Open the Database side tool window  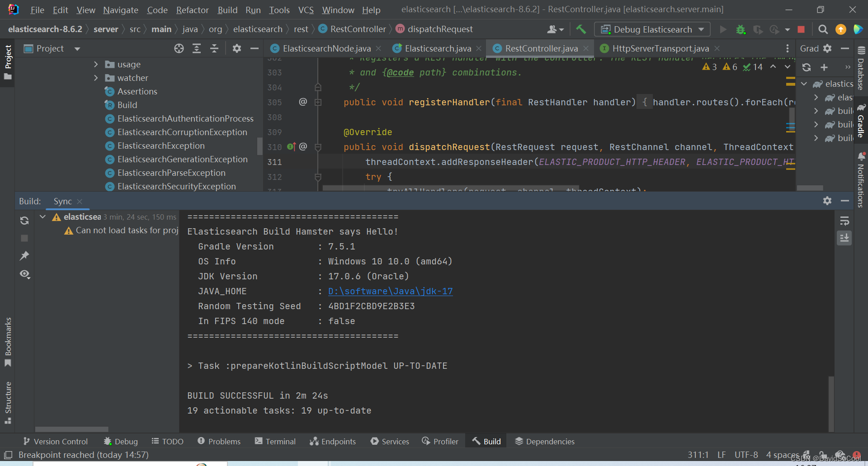coord(861,69)
